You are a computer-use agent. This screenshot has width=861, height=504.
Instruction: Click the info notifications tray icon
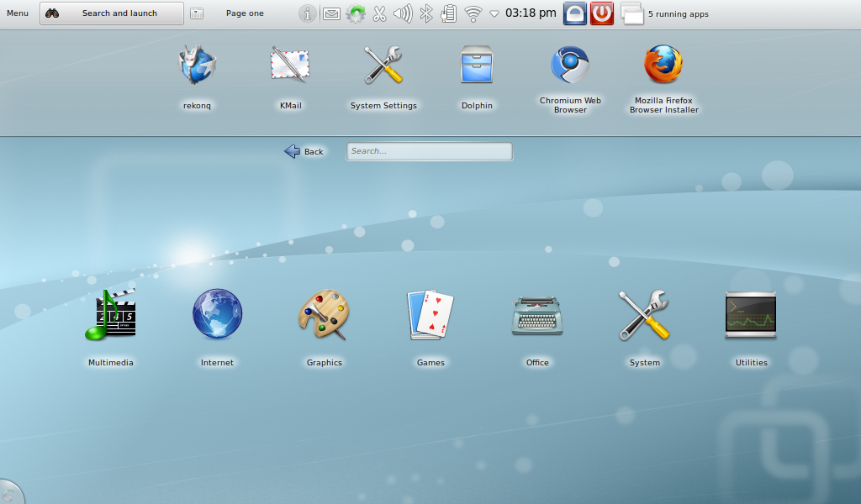[x=308, y=13]
